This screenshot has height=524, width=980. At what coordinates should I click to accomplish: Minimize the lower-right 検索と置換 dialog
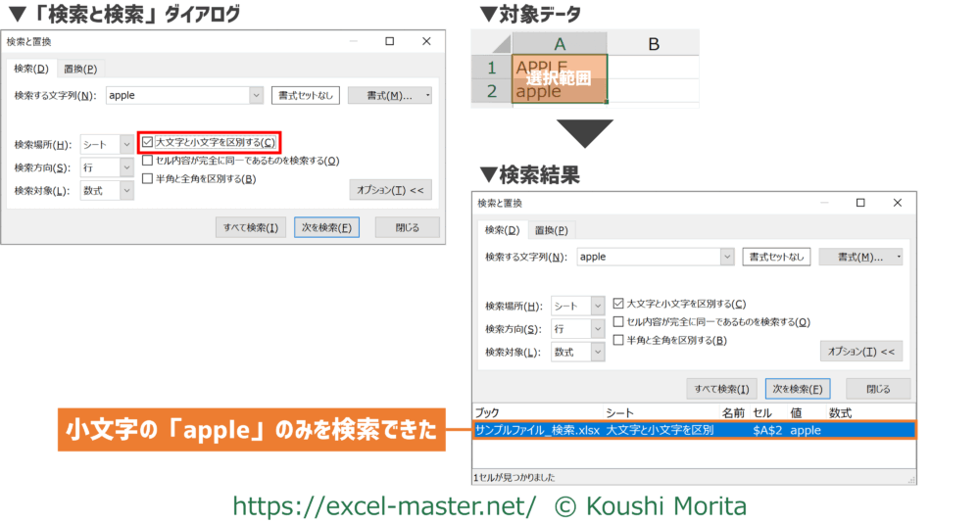tap(823, 203)
